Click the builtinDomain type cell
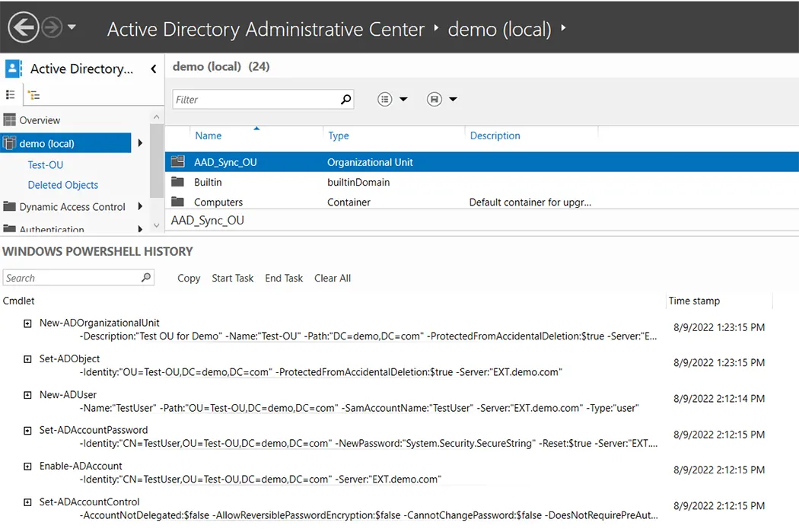The height and width of the screenshot is (532, 799). pyautogui.click(x=358, y=182)
